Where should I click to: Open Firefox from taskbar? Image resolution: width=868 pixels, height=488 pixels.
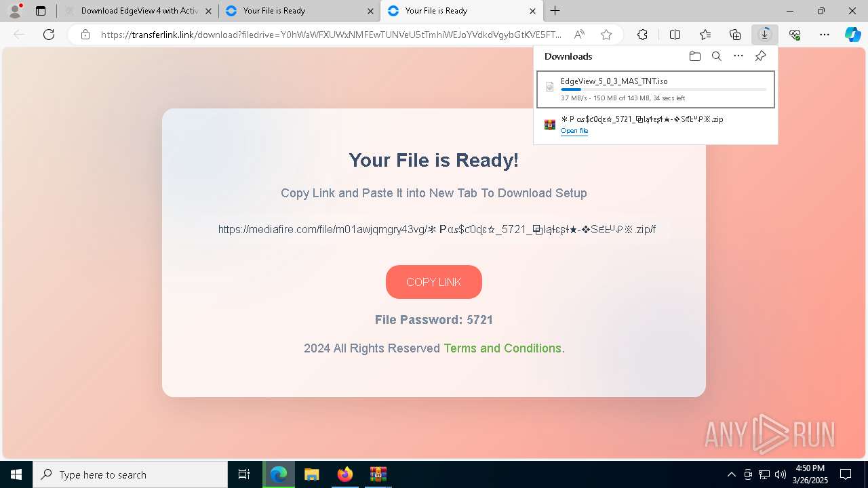[x=345, y=474]
